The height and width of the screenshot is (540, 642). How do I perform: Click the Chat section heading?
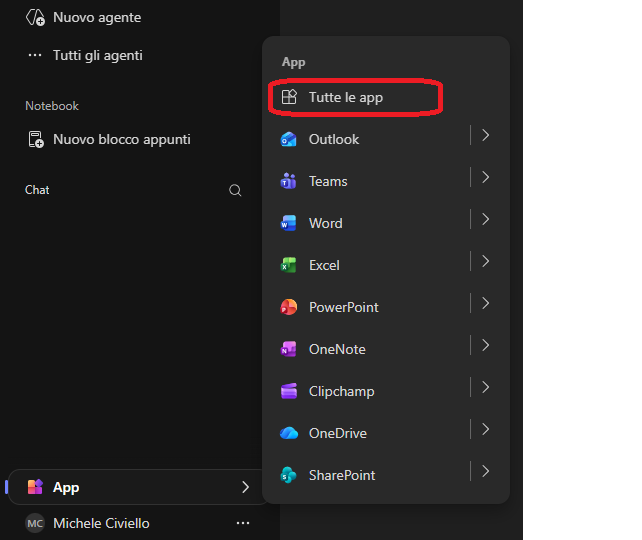[x=37, y=190]
